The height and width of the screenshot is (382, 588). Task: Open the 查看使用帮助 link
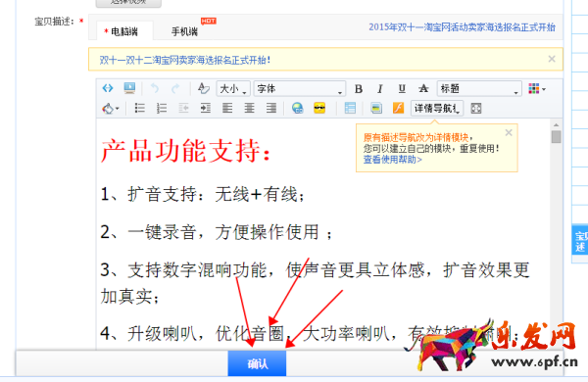(x=392, y=160)
